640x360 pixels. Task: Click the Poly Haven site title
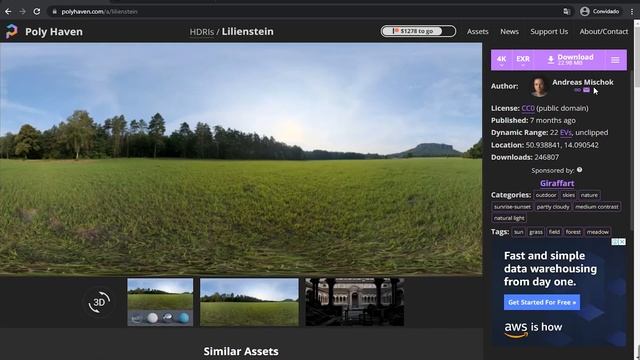click(x=54, y=31)
